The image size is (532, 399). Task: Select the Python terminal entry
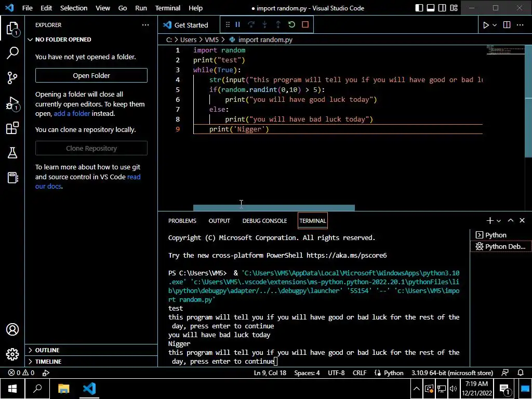point(501,235)
